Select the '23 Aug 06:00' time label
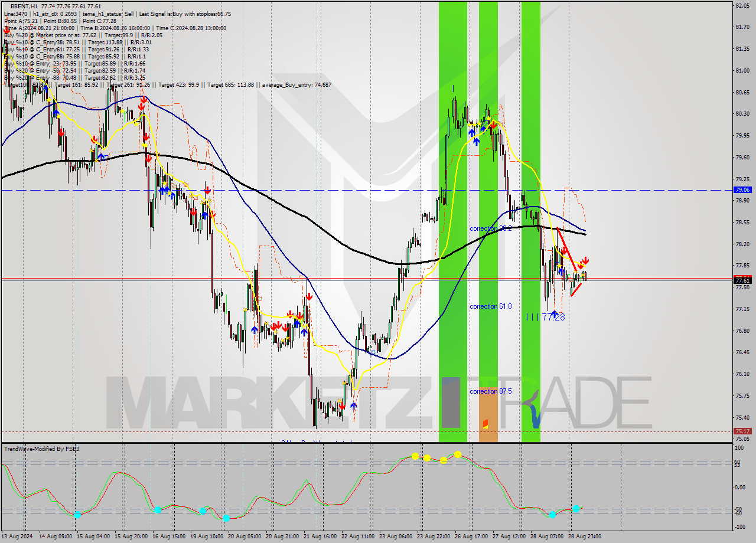 tap(396, 537)
